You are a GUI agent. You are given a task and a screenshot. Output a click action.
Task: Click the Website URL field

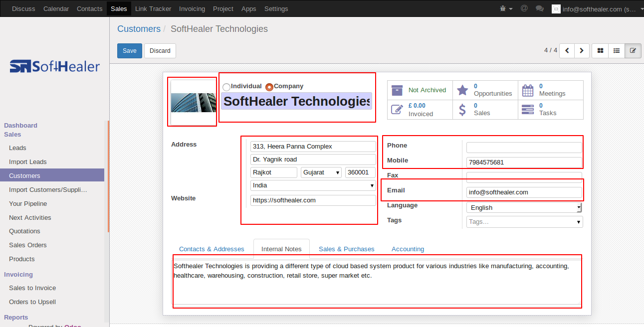pyautogui.click(x=313, y=200)
